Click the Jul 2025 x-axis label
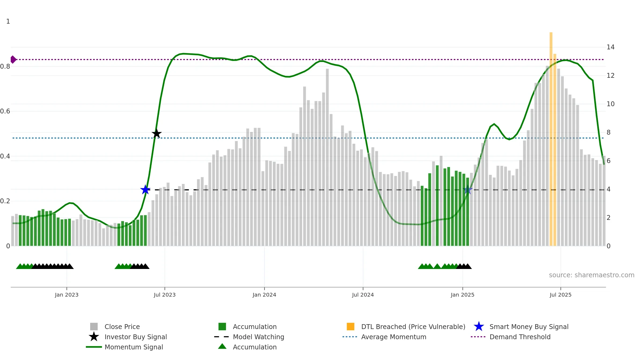Screen dimensions: 644x362 (x=561, y=295)
